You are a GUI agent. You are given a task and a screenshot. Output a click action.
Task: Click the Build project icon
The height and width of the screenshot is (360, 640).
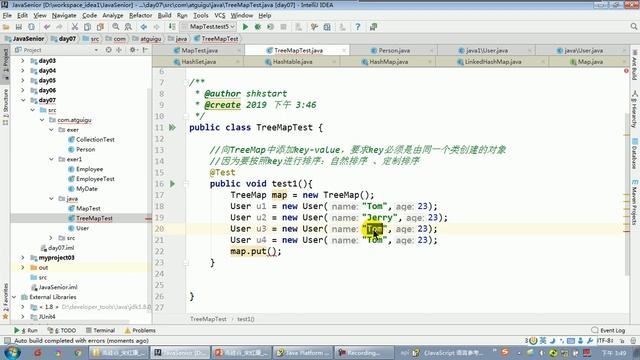point(172,27)
